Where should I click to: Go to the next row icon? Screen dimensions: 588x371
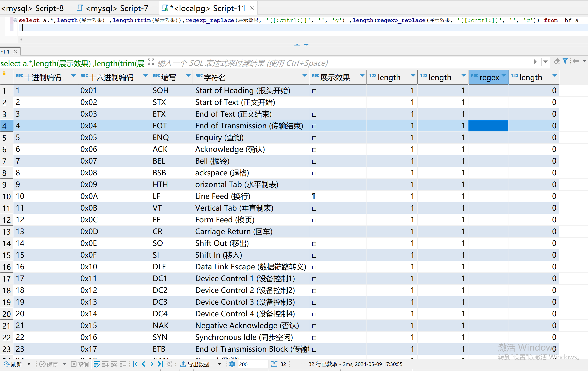point(152,364)
